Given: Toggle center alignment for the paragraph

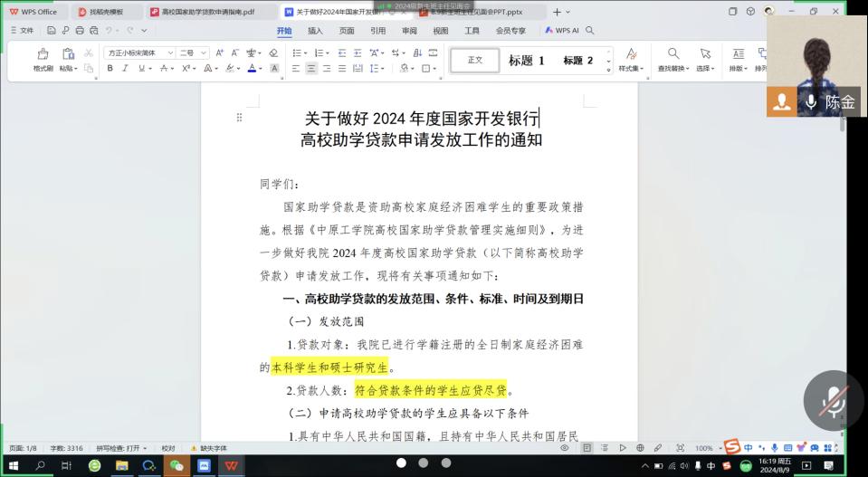Looking at the screenshot, I should click(311, 69).
